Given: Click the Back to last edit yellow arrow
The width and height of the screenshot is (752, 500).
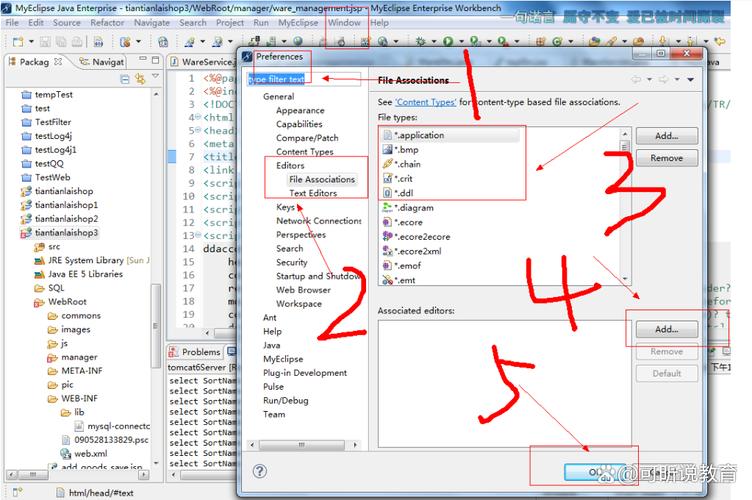Looking at the screenshot, I should point(719,42).
